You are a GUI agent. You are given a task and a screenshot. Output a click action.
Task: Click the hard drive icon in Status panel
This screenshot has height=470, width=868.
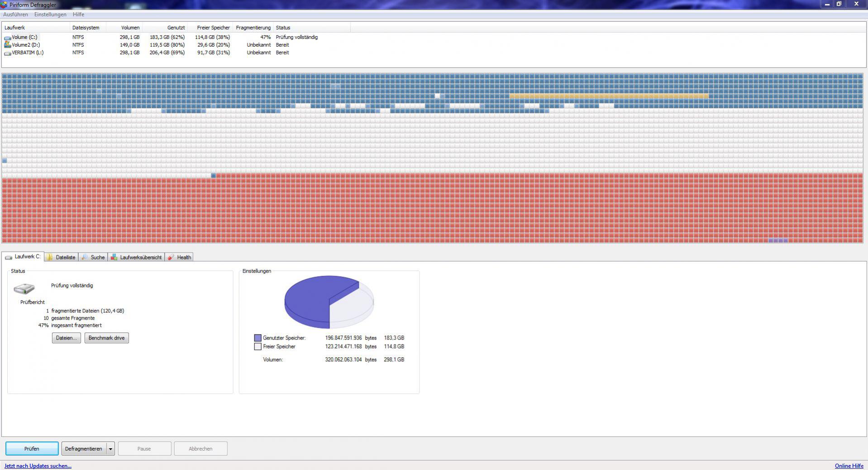coord(24,288)
